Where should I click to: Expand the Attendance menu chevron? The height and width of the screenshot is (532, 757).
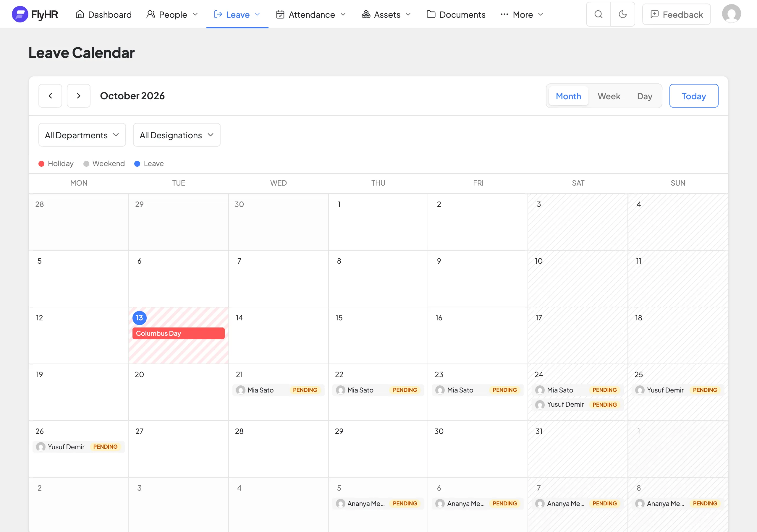point(343,14)
